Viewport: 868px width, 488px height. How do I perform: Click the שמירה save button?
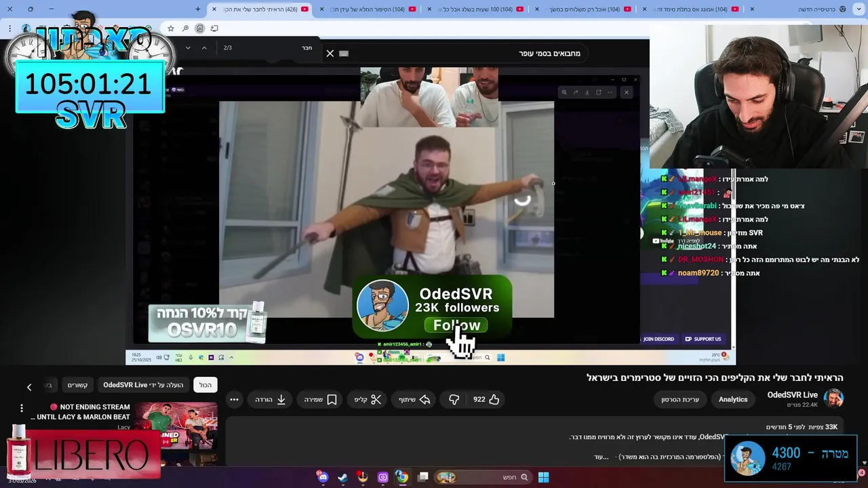point(321,399)
